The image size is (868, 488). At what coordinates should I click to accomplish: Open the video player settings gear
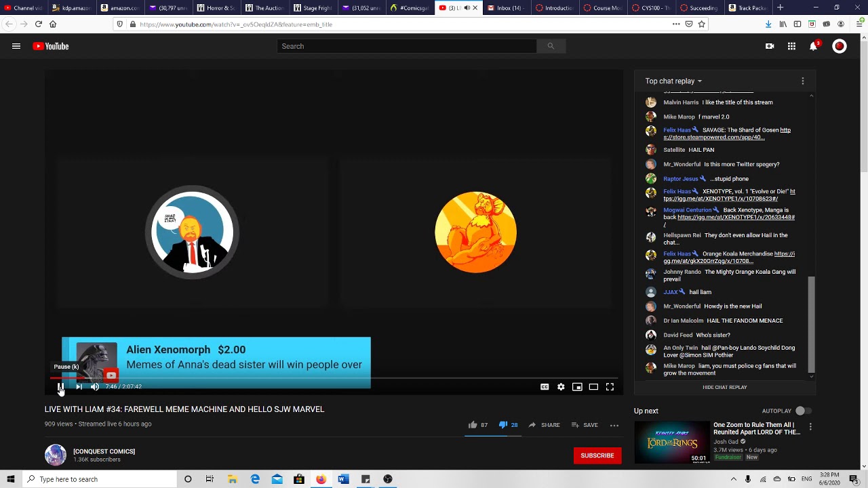pos(561,386)
